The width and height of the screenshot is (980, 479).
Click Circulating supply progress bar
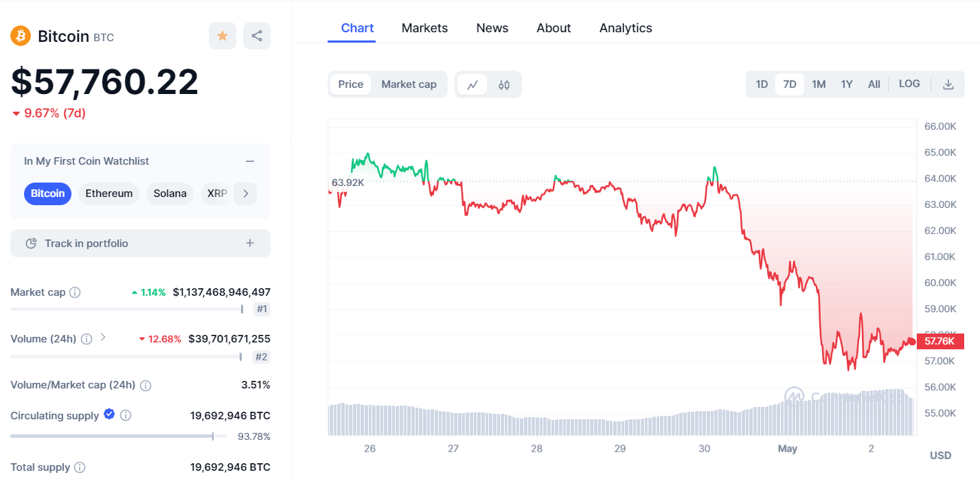point(119,436)
